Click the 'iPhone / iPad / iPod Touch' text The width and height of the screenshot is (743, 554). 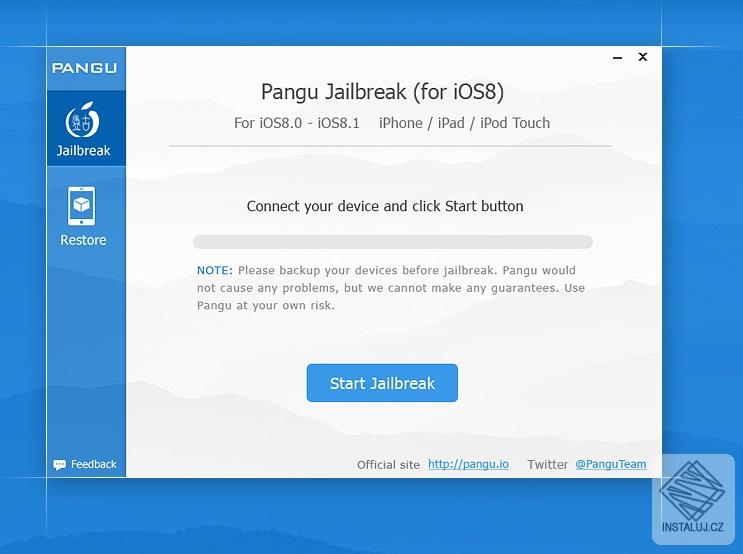pos(464,123)
